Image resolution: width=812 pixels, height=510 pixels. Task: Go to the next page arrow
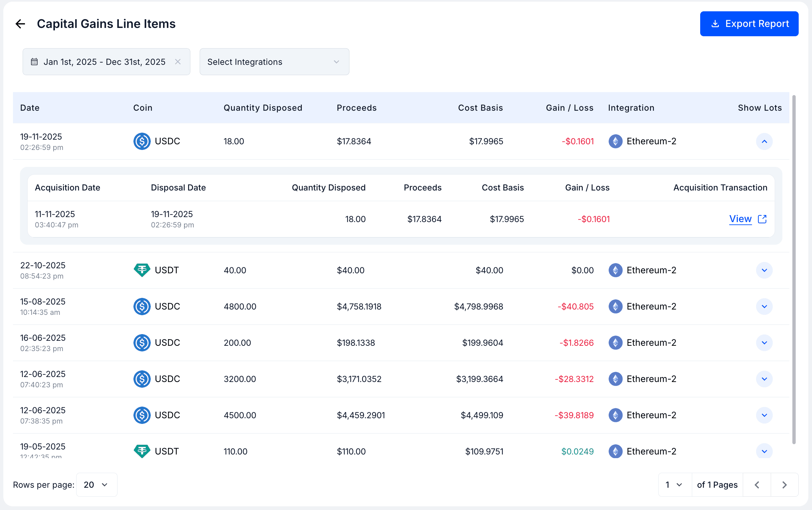point(785,485)
